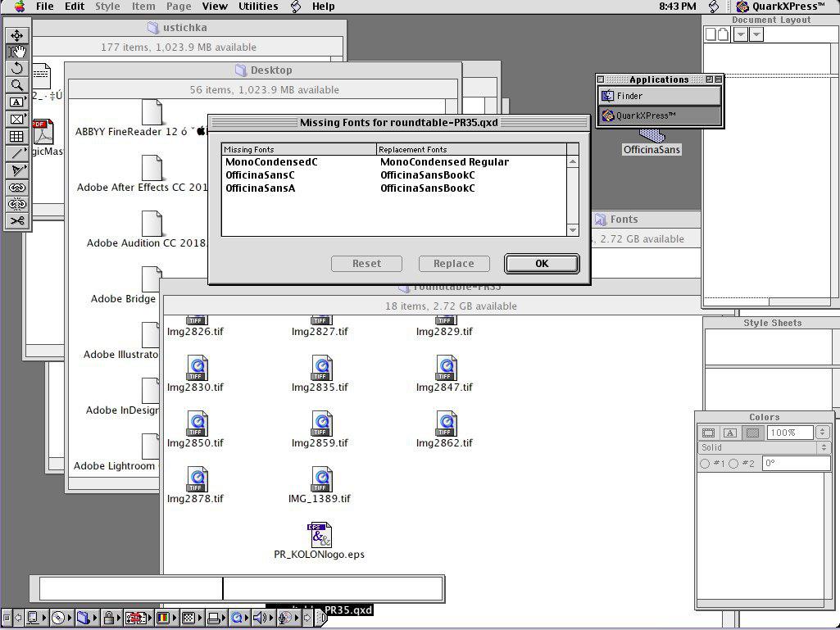Viewport: 840px width, 630px height.
Task: Click the frame color icon in Colors palette
Action: (709, 433)
